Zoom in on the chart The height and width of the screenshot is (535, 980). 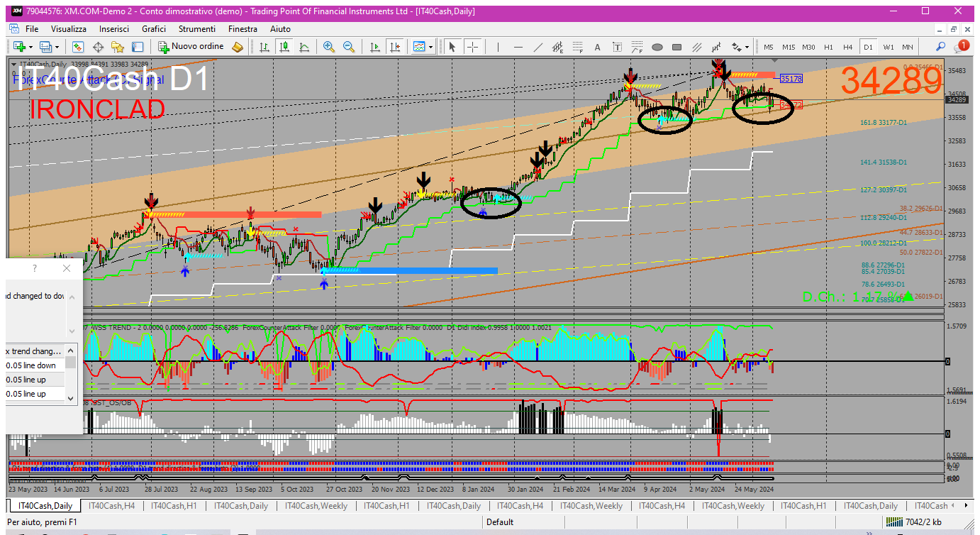pos(328,47)
